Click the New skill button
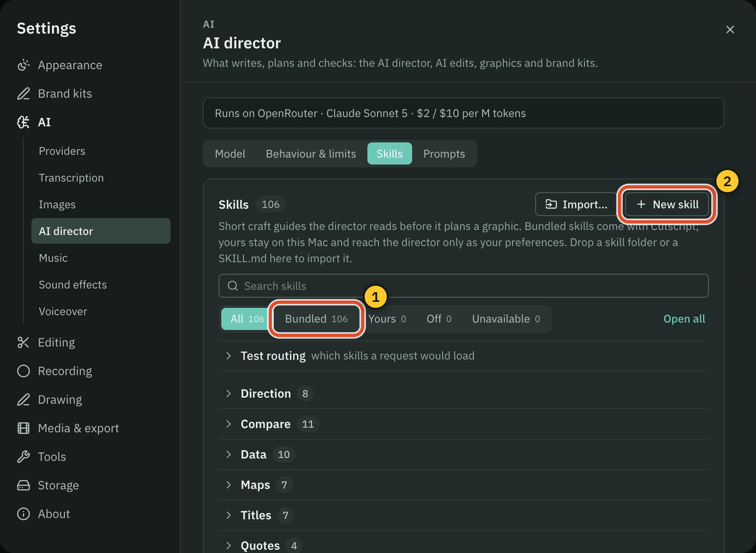Viewport: 756px width, 553px height. [667, 204]
